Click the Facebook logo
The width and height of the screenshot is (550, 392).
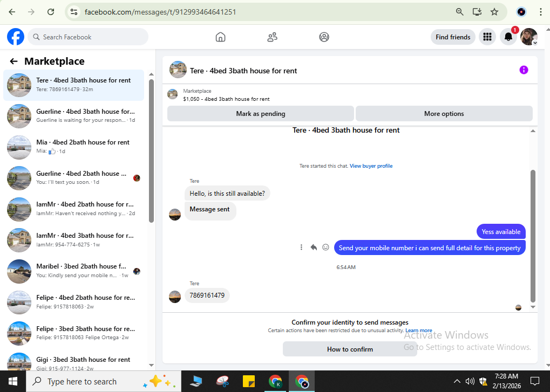[16, 37]
